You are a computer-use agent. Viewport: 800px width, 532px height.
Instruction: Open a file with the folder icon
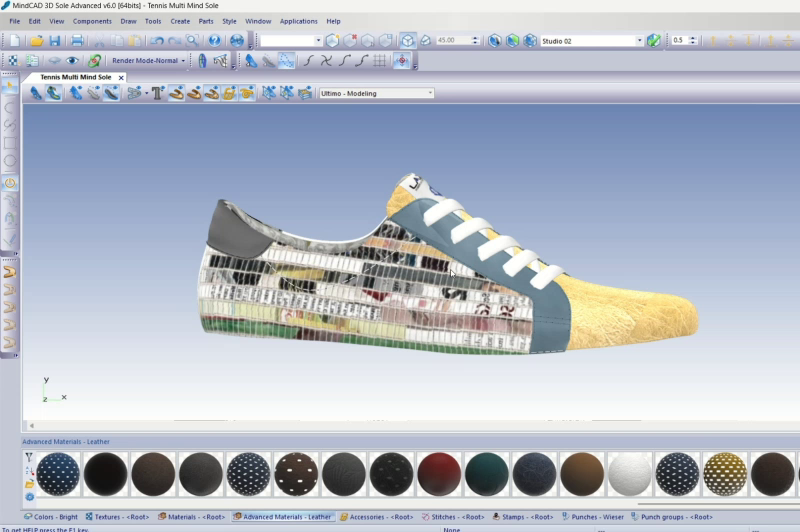click(36, 41)
